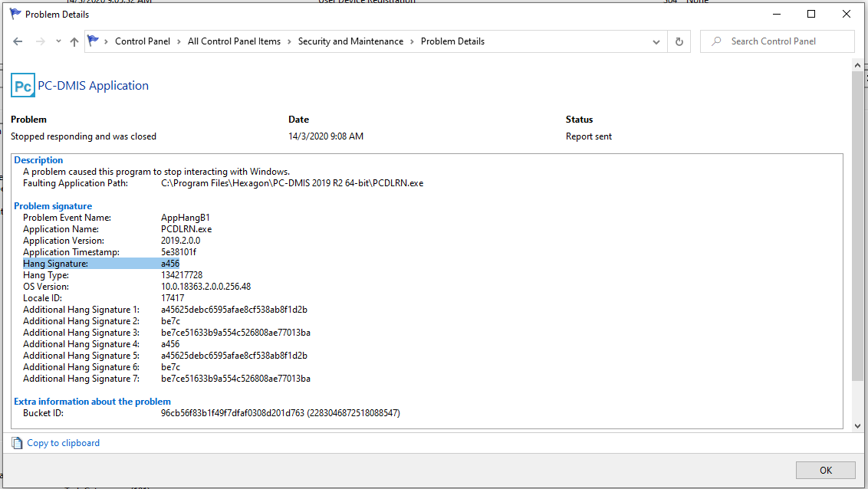Click scrollbar down arrow
Image resolution: width=868 pixels, height=489 pixels.
[x=857, y=426]
